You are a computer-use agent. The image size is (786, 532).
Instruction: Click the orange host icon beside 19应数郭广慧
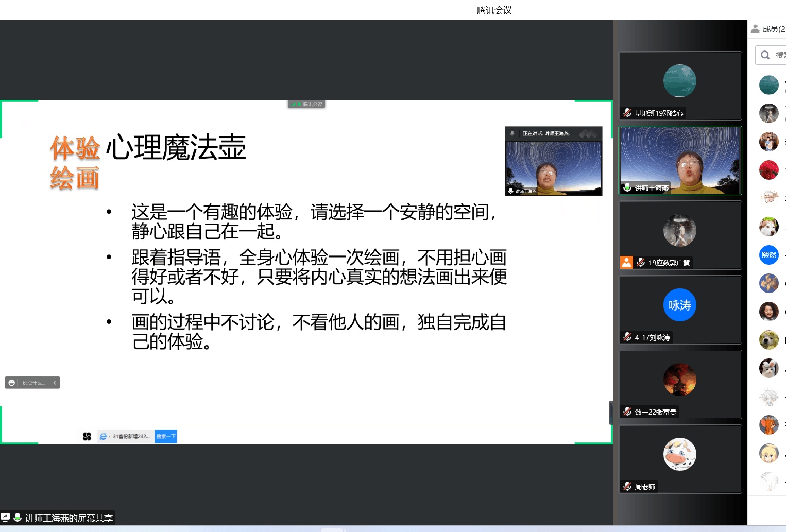coord(626,262)
